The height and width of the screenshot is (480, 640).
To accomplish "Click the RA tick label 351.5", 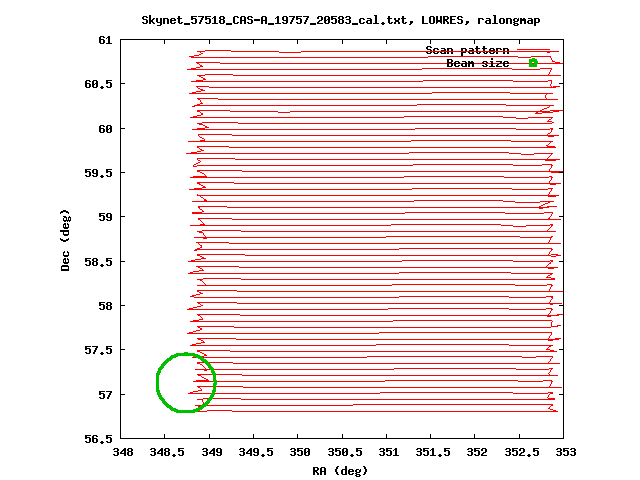I will [x=433, y=452].
